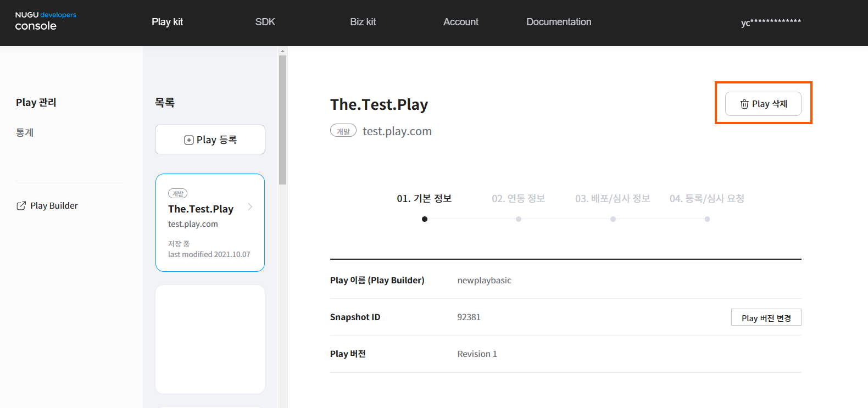The height and width of the screenshot is (408, 868).
Task: Click the plus icon on Play 등록
Action: [188, 140]
